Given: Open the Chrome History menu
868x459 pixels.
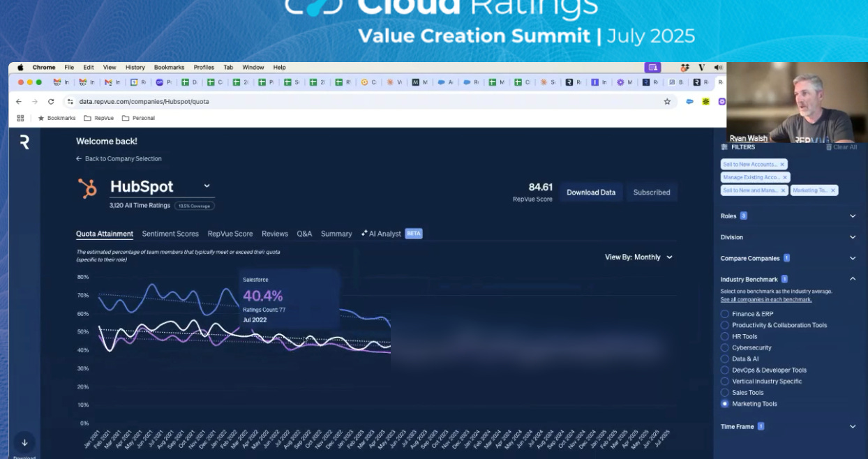Looking at the screenshot, I should (135, 68).
